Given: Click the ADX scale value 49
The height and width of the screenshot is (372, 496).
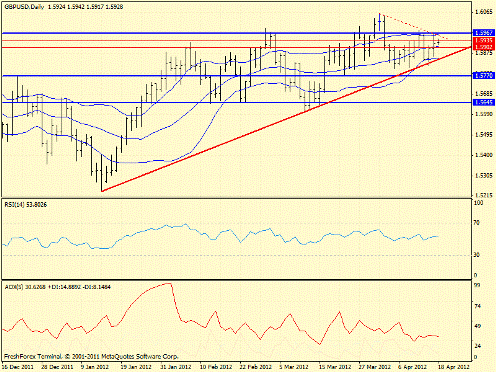Looking at the screenshot, I should [477, 326].
